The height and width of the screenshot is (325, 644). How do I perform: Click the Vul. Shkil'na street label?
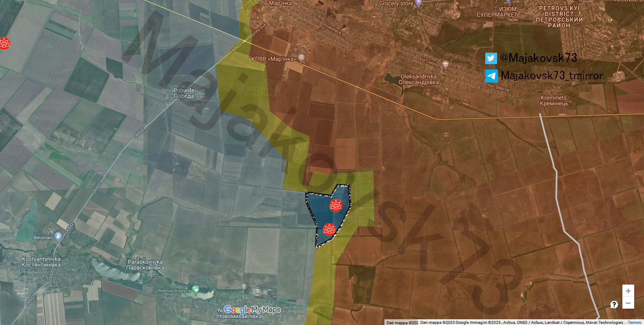pyautogui.click(x=499, y=87)
